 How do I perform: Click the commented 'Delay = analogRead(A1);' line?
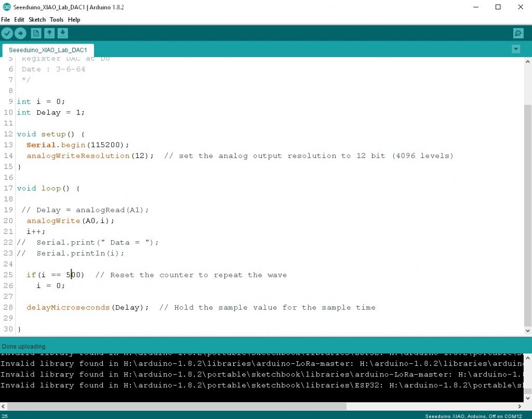[85, 210]
